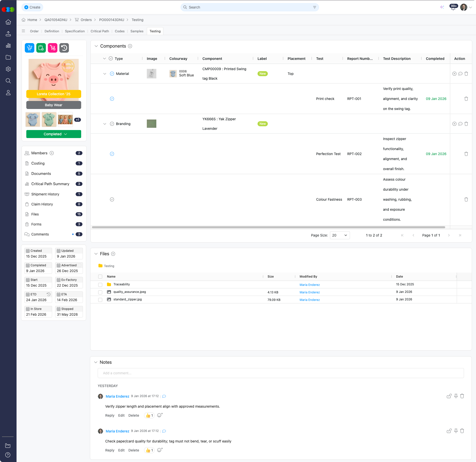Delete the Print check test row
476x462 pixels.
point(466,99)
